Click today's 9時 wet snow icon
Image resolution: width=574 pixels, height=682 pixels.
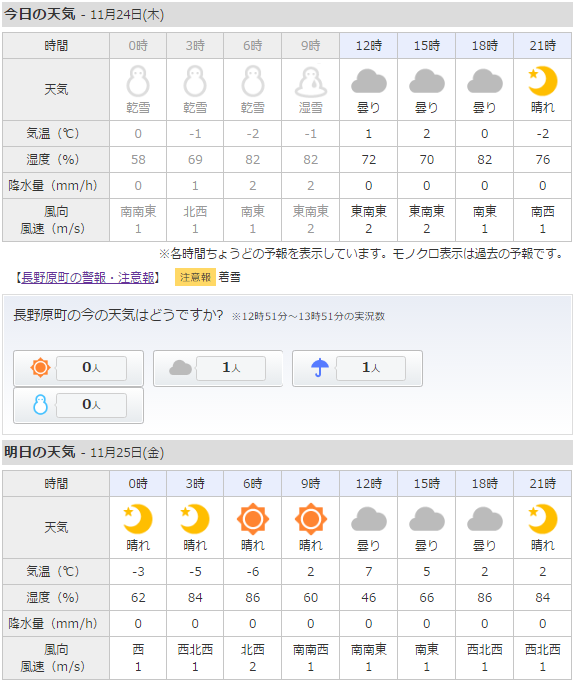coord(310,81)
